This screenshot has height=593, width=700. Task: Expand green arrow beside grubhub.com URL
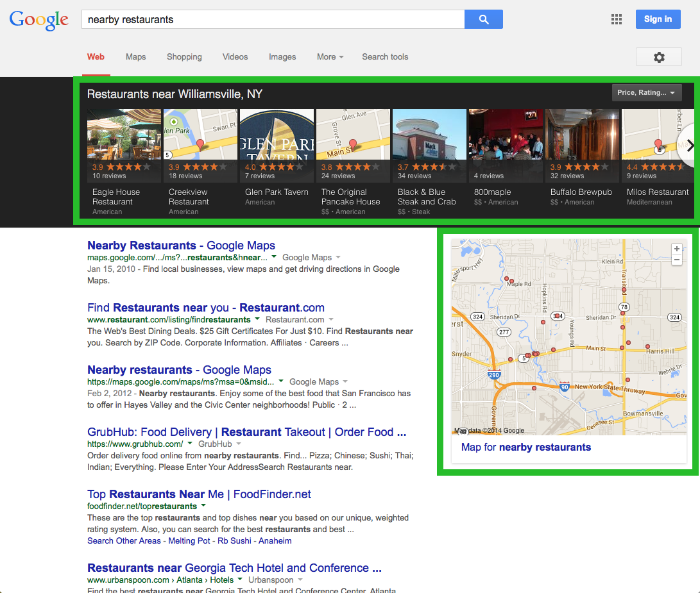(190, 444)
